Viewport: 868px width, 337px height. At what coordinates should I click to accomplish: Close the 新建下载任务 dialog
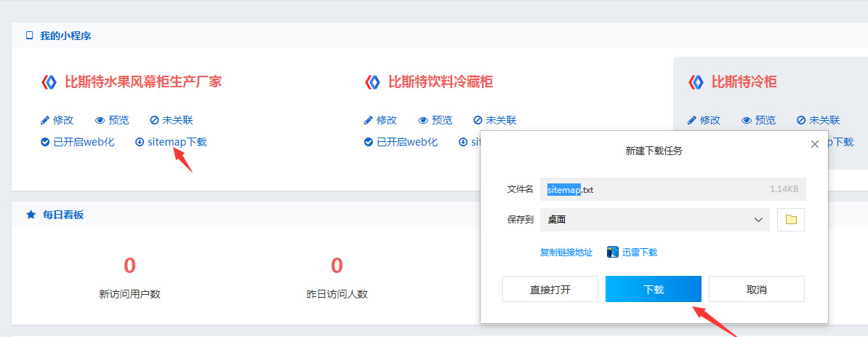tap(814, 144)
